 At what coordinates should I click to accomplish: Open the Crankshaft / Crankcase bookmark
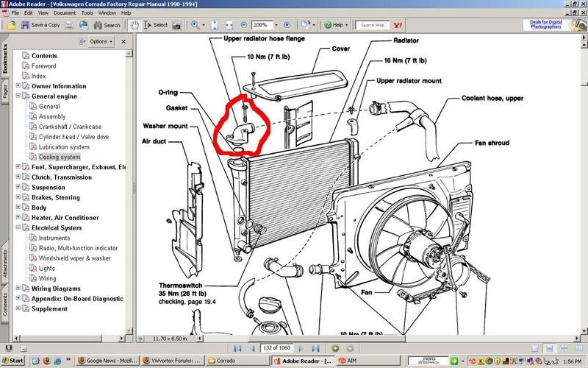70,127
